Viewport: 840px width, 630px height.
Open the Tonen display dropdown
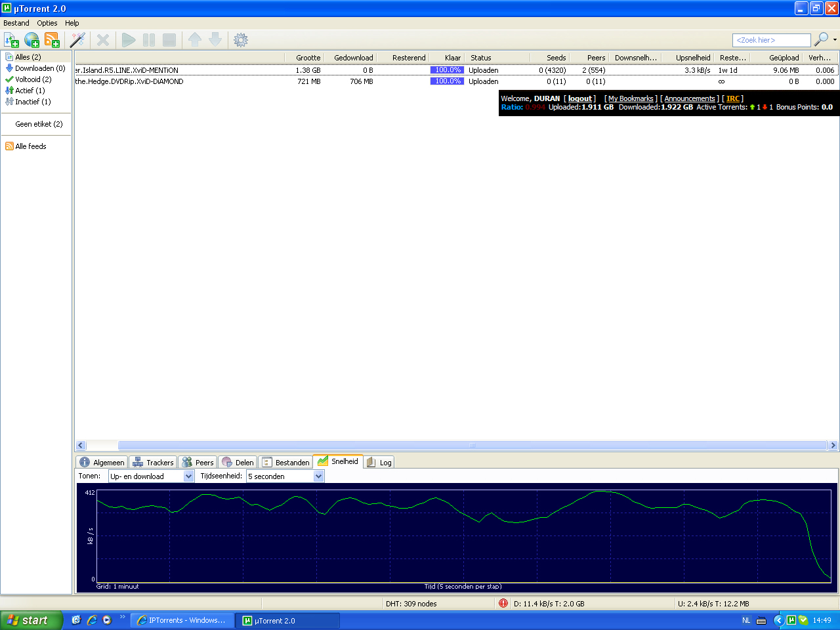[188, 476]
